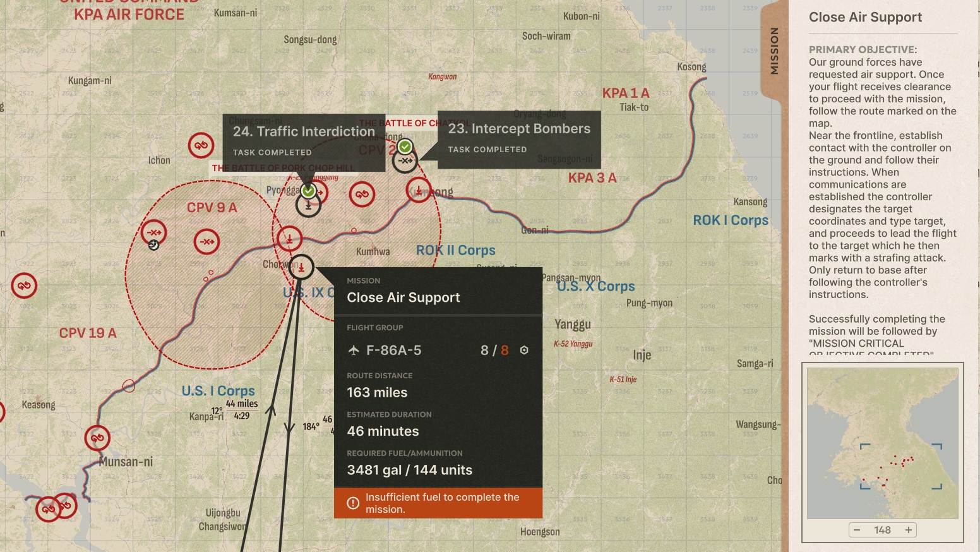This screenshot has height=552, width=980.
Task: Click the small hollow frontline circle above Kumhwa
Action: point(354,231)
